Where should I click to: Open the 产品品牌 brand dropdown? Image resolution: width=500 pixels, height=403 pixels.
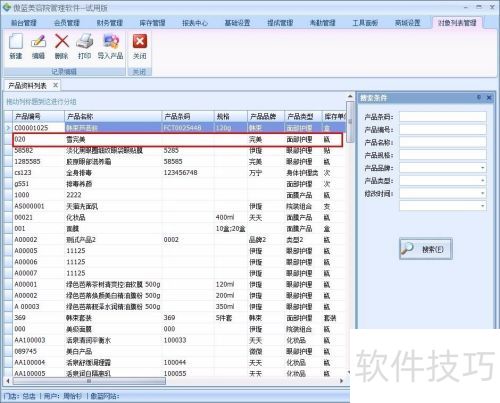click(x=482, y=168)
